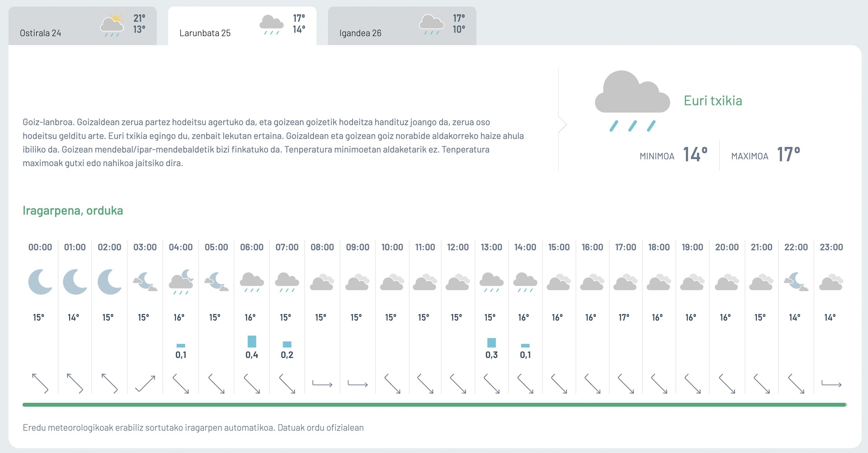868x453 pixels.
Task: Click the 00:00 wind direction arrow
Action: coord(40,383)
